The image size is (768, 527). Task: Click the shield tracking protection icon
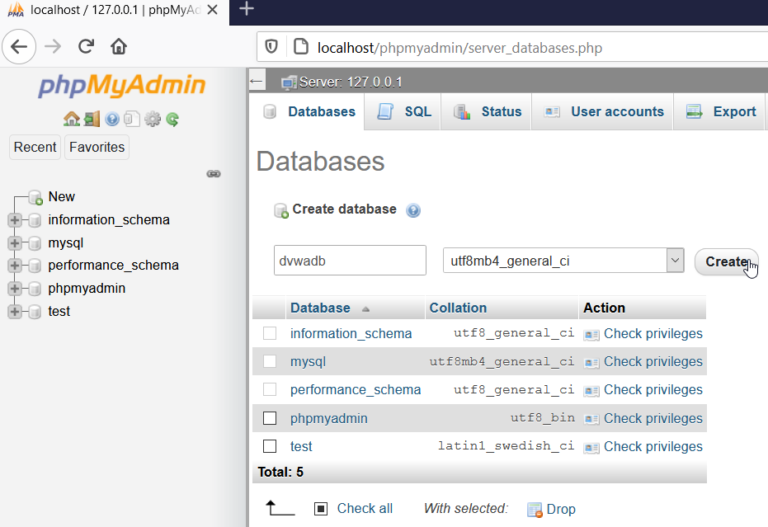271,47
